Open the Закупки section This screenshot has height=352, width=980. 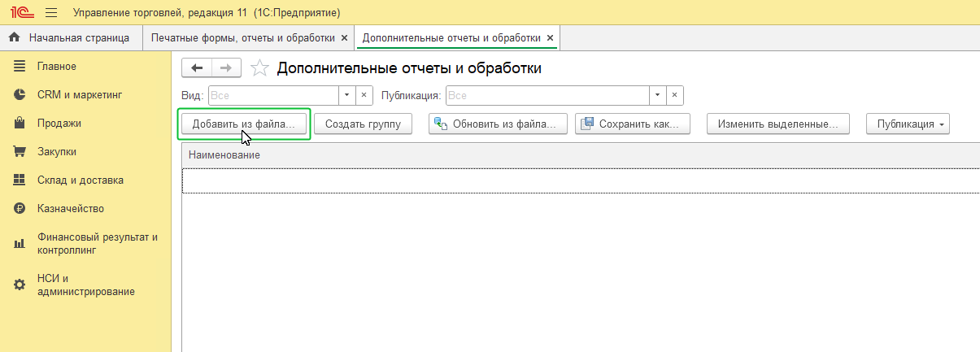point(56,152)
